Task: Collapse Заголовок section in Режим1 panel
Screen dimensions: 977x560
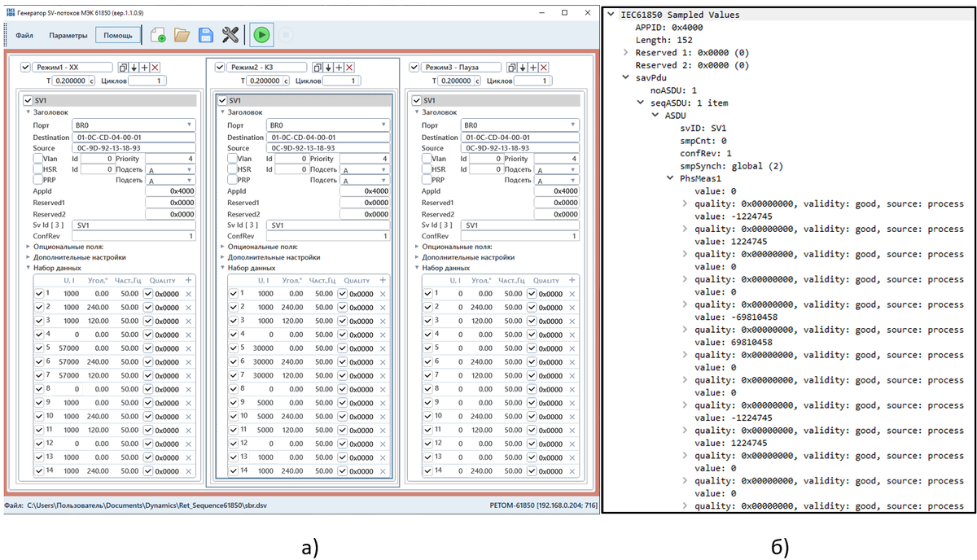Action: [x=28, y=112]
